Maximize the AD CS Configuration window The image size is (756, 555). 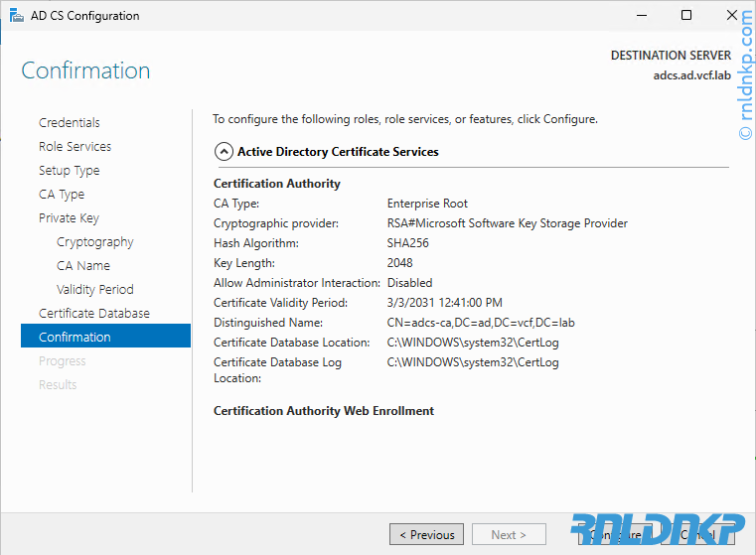click(x=686, y=15)
